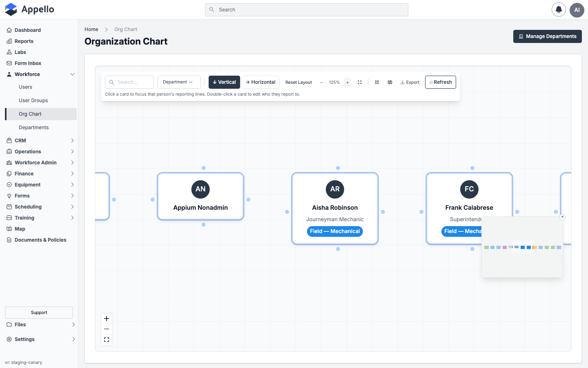The image size is (588, 368).
Task: Select Org Chart menu item
Action: (41, 114)
